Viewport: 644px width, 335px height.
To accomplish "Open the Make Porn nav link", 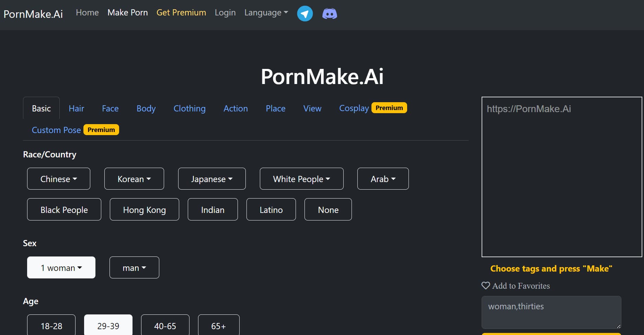I will point(128,13).
